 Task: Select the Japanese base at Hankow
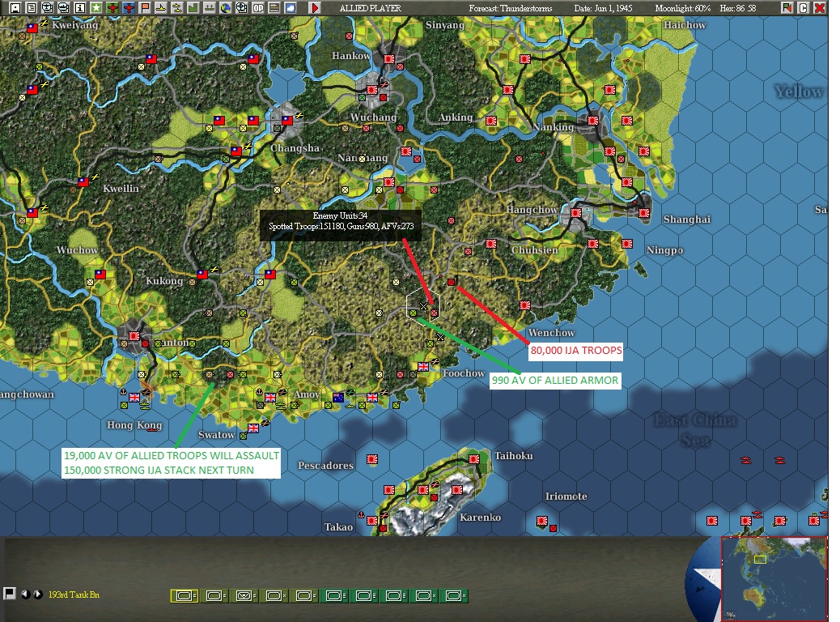coord(389,59)
